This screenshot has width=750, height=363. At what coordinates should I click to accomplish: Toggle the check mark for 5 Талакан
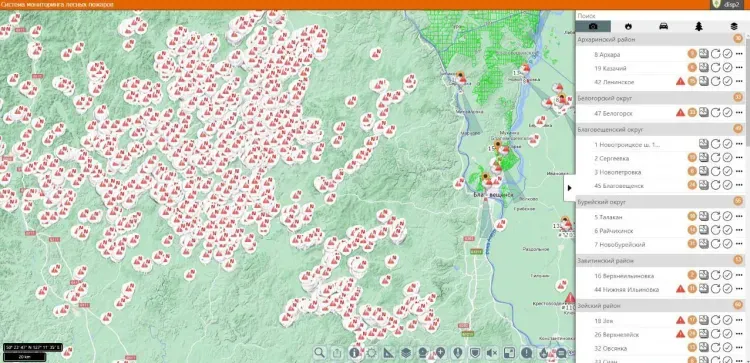coord(728,217)
